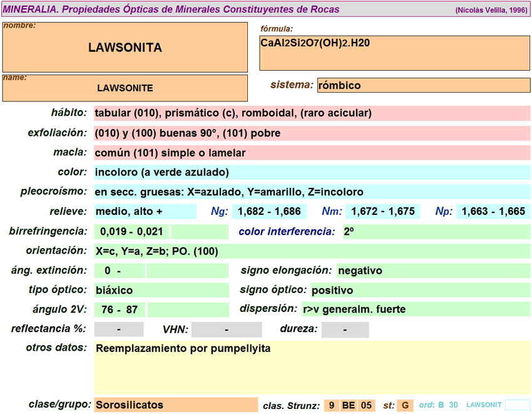The width and height of the screenshot is (532, 414).
Task: Select the English name field LAWSONITE
Action: tap(125, 88)
